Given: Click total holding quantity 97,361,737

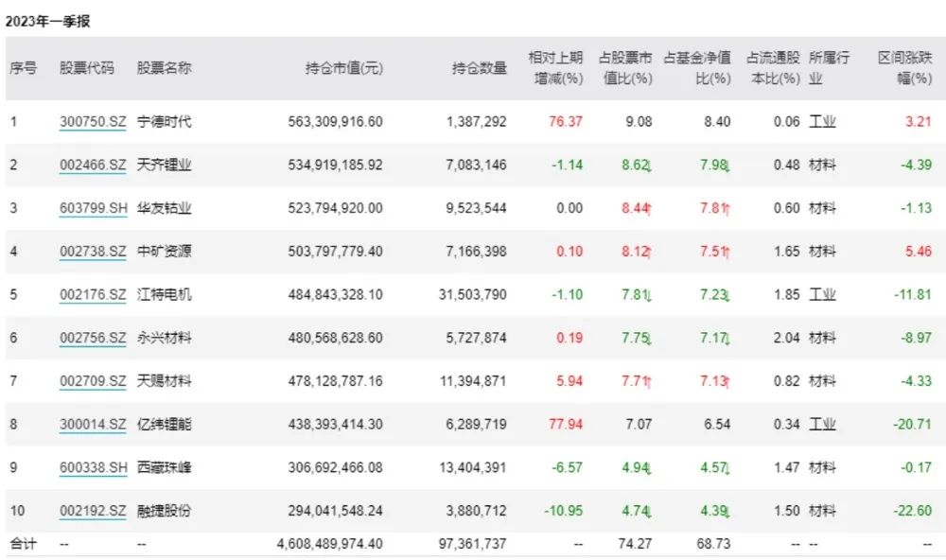Looking at the screenshot, I should (473, 544).
